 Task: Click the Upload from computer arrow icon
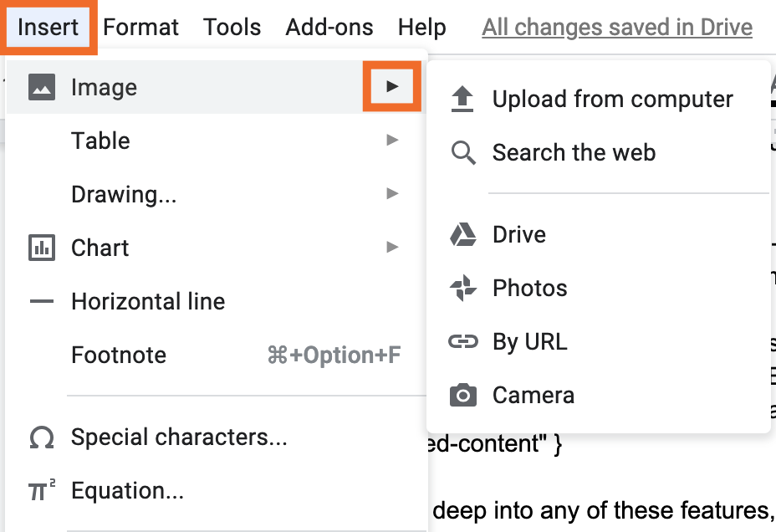462,99
